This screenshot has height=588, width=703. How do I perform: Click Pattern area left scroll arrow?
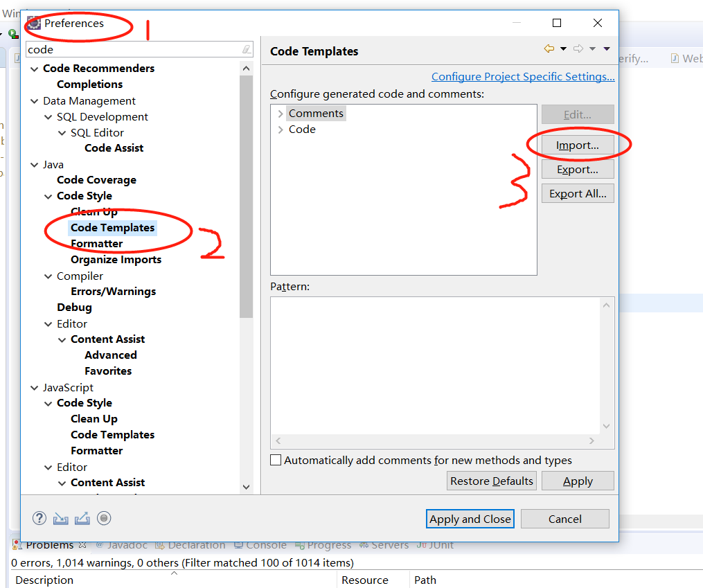click(x=278, y=441)
